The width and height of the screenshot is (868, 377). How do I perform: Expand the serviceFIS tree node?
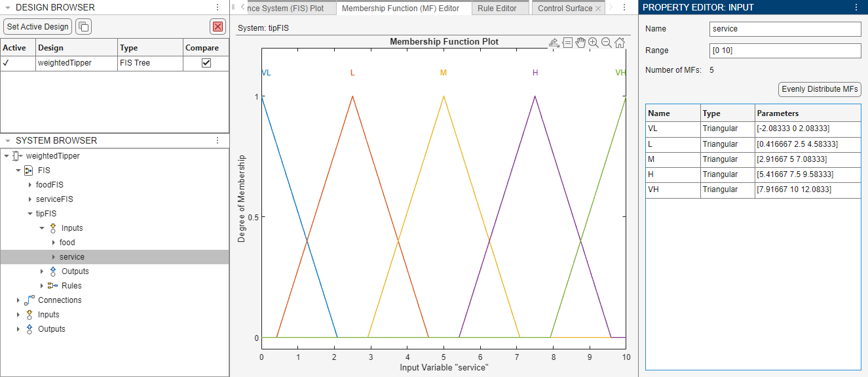30,199
